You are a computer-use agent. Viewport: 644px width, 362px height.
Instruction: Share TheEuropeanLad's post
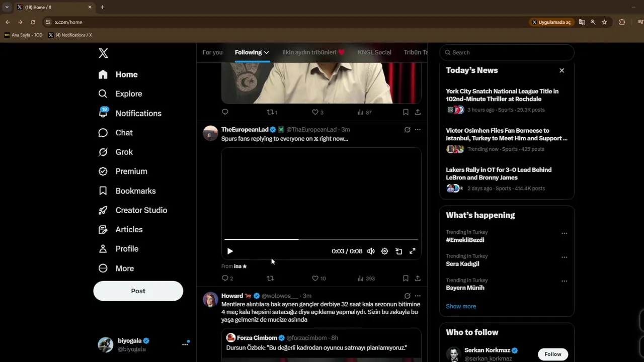(418, 279)
